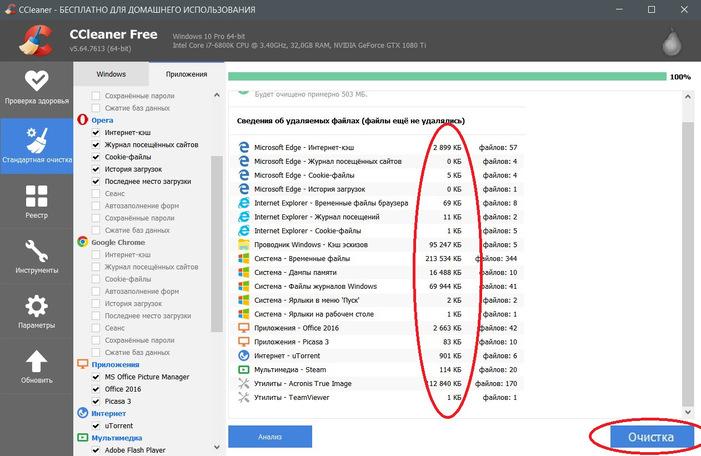Screen dimensions: 701x456
Task: Enable Google Chrome Cookie-файлы checkbox
Action: (96, 279)
